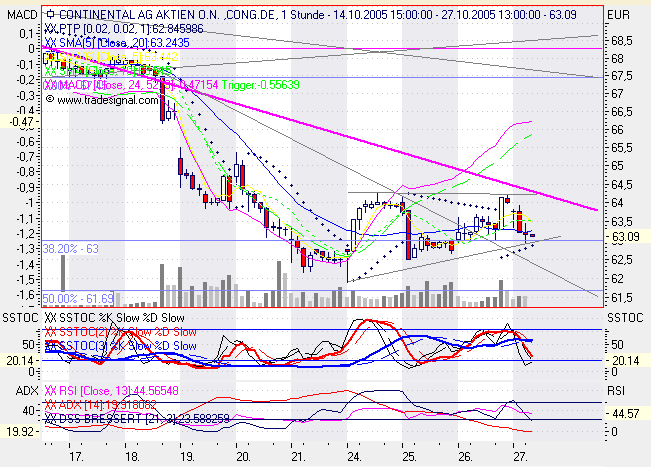Select the blue SMA[5] [Close, 20] legend entry
Image resolution: width=651 pixels, height=467 pixels.
pyautogui.click(x=117, y=42)
